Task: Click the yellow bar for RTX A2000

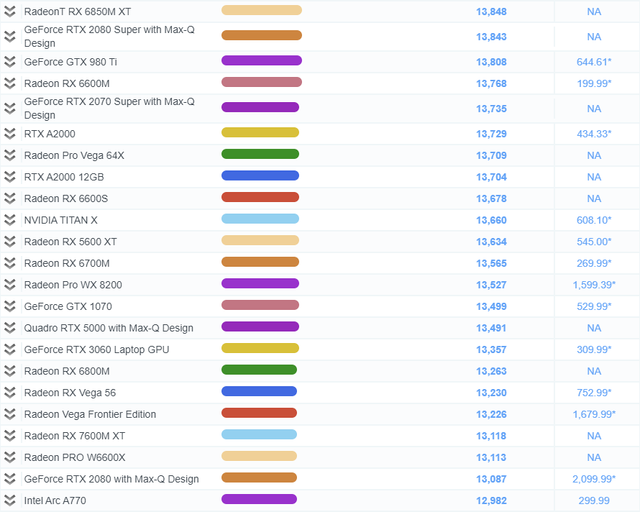Action: point(260,133)
